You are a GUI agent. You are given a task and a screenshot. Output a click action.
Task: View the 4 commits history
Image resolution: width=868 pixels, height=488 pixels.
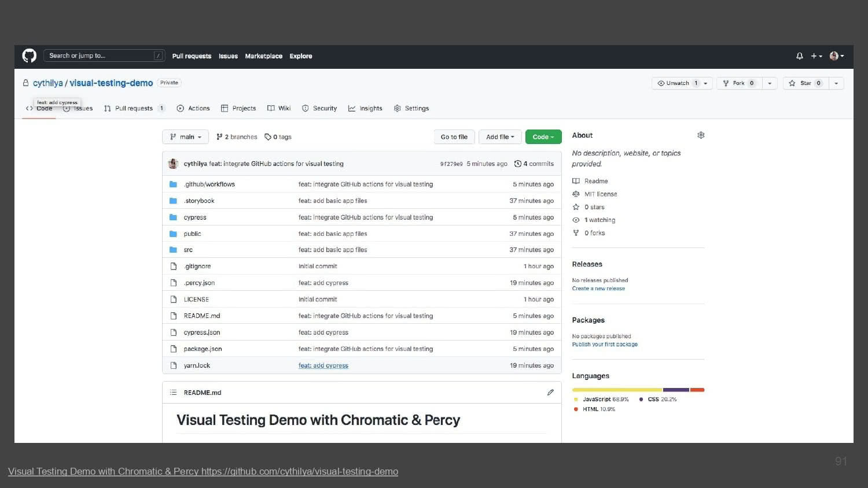[534, 164]
